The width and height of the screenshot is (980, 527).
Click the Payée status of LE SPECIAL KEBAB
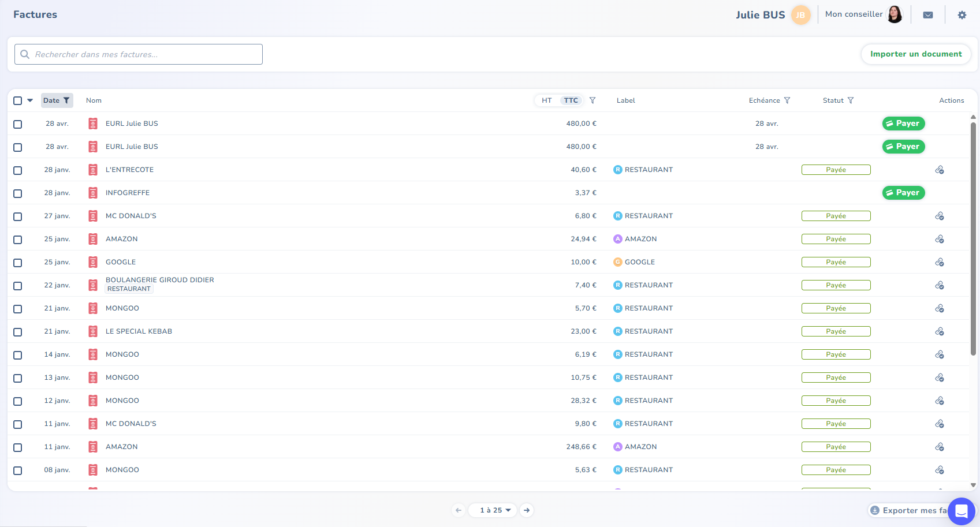click(x=836, y=331)
